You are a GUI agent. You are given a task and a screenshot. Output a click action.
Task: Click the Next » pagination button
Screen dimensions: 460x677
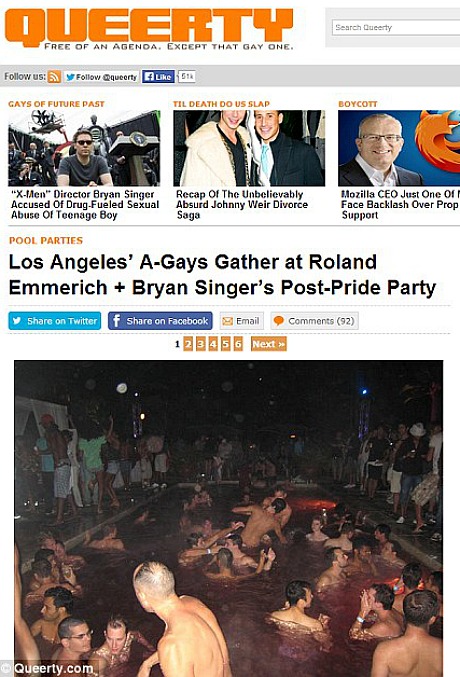[x=269, y=344]
